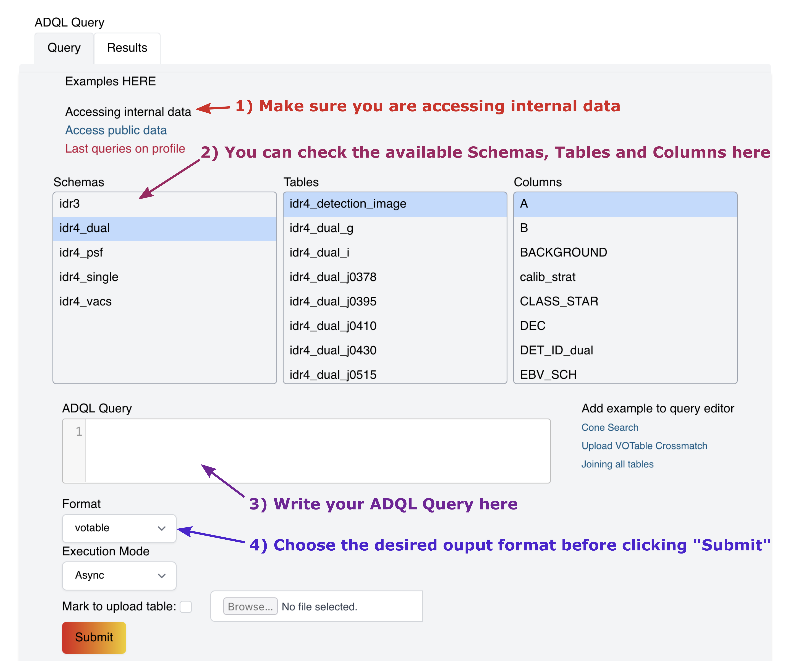Open Last queries on profile

(125, 149)
